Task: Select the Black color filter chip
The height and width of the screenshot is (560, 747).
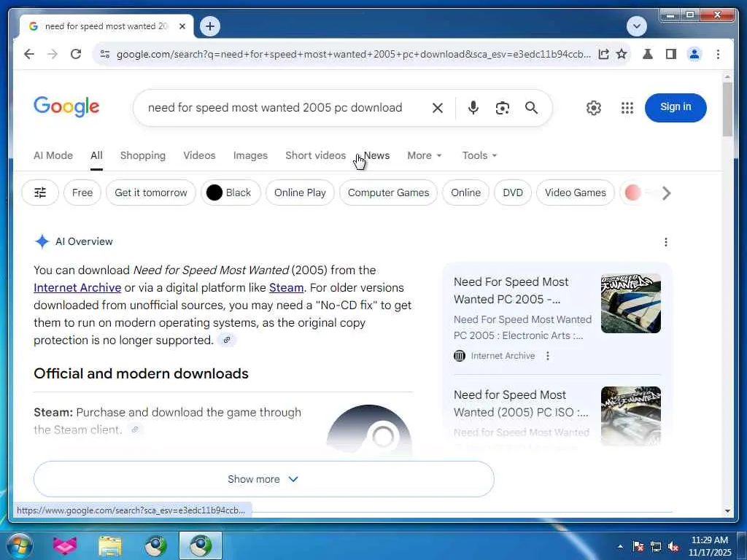Action: click(231, 192)
